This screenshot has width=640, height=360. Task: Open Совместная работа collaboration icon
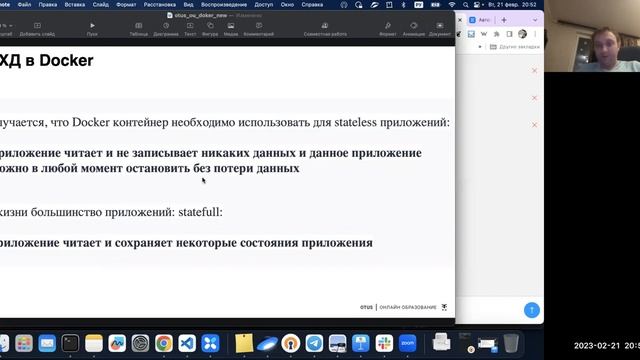(325, 29)
